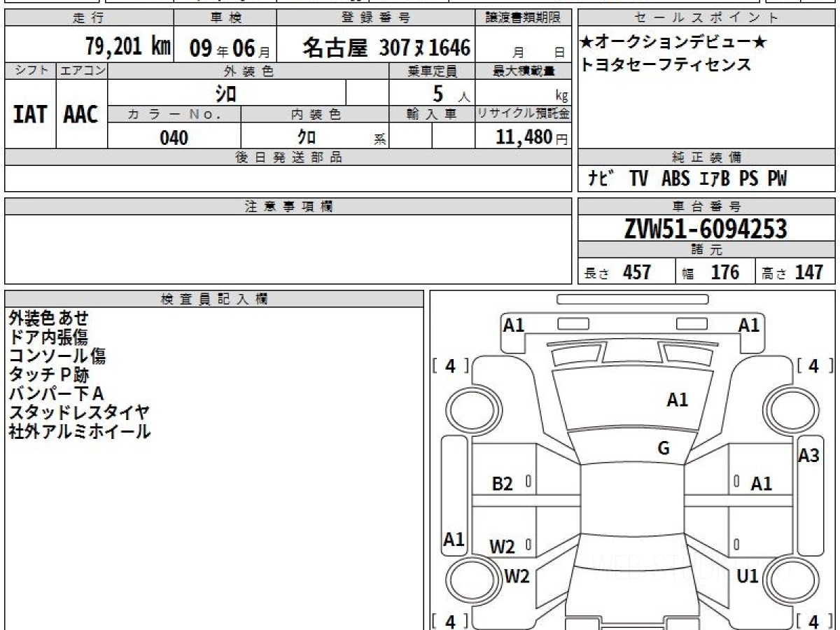Select chassis number ZVW51-6094253
Image resolution: width=840 pixels, height=630 pixels.
pyautogui.click(x=706, y=228)
